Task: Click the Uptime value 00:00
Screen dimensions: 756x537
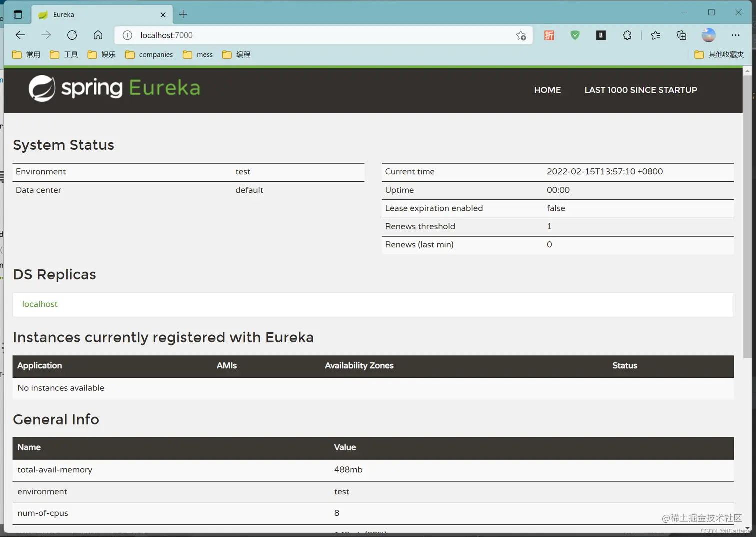Action: [558, 190]
